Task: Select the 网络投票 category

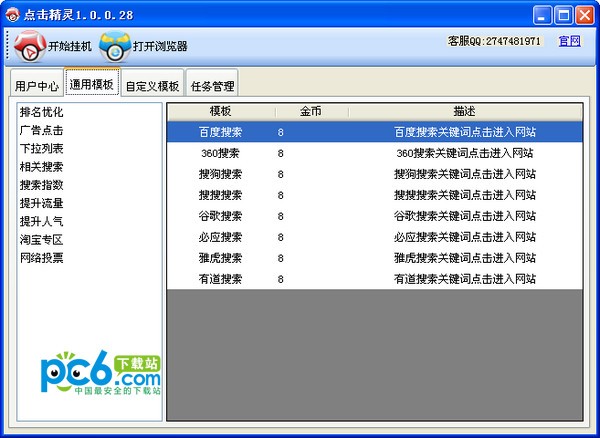Action: pyautogui.click(x=41, y=258)
